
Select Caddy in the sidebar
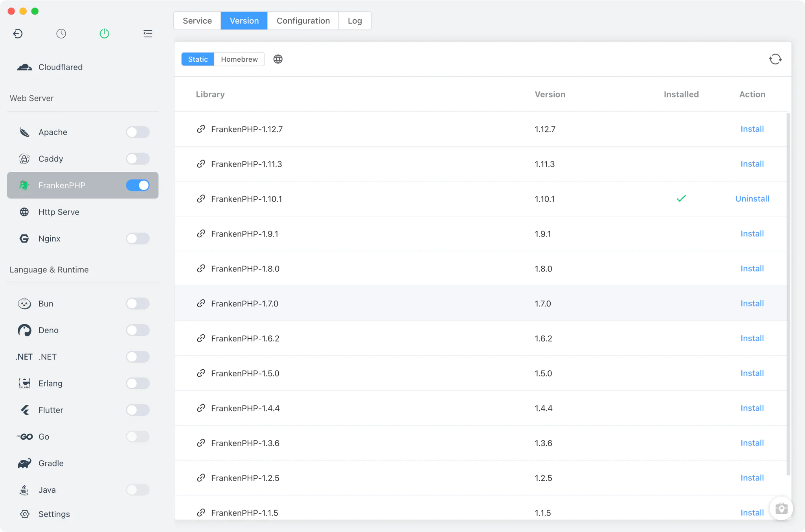[83, 159]
